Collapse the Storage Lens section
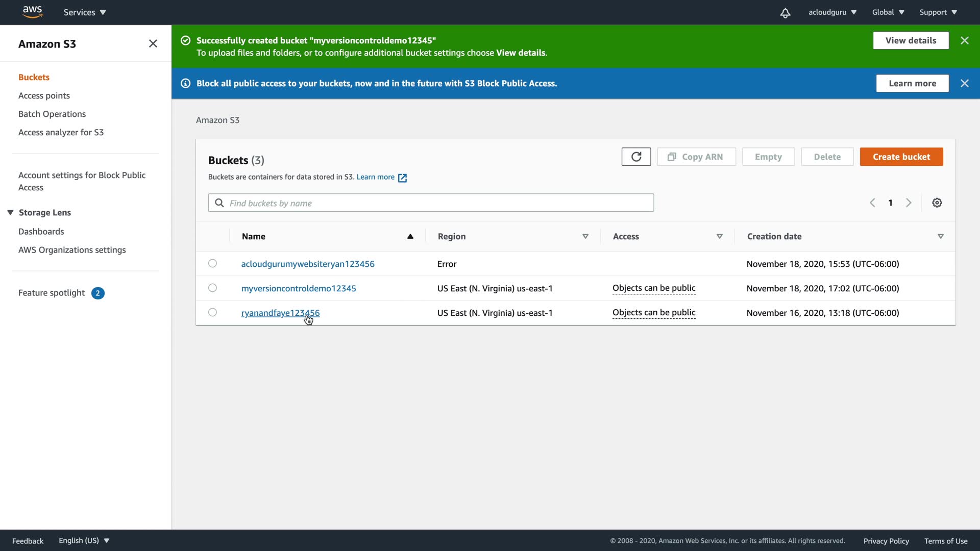 pyautogui.click(x=10, y=212)
